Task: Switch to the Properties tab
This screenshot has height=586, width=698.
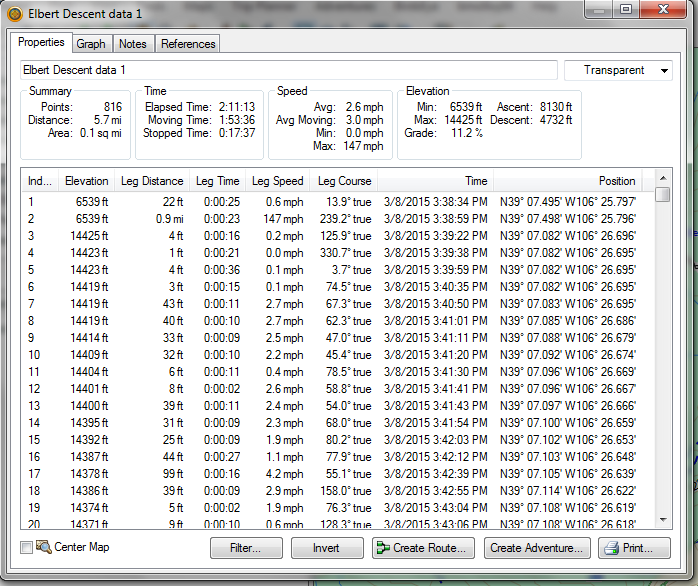Action: [x=41, y=42]
